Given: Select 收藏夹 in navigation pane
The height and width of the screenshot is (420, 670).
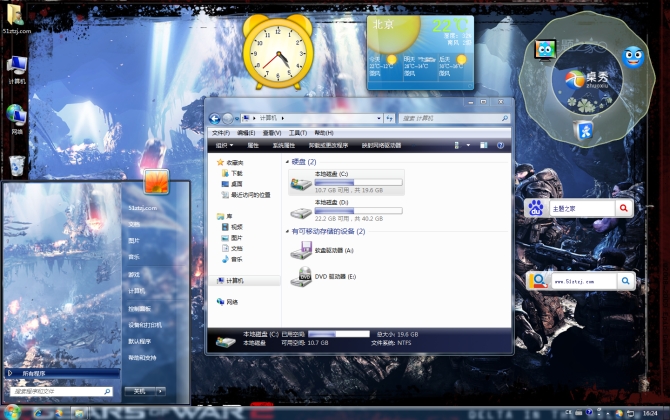Looking at the screenshot, I should pyautogui.click(x=230, y=162).
